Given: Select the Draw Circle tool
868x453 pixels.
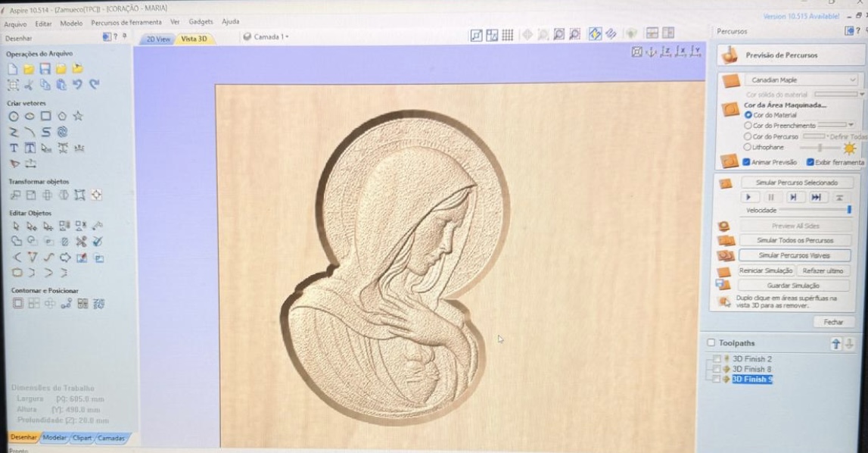Looking at the screenshot, I should pos(14,117).
